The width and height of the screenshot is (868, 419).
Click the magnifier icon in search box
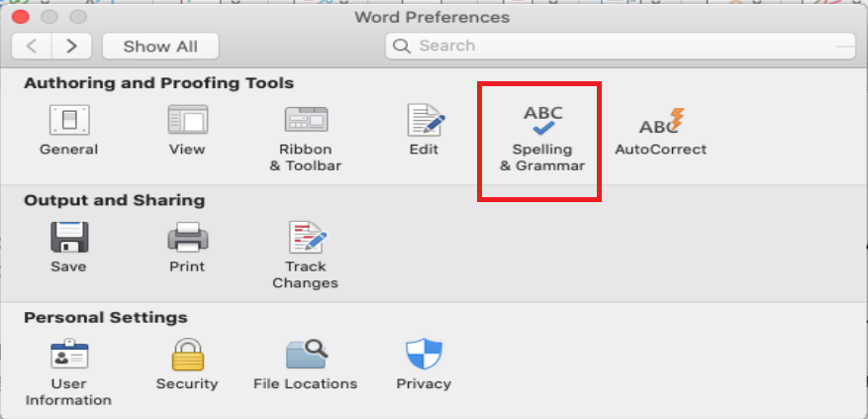click(402, 46)
